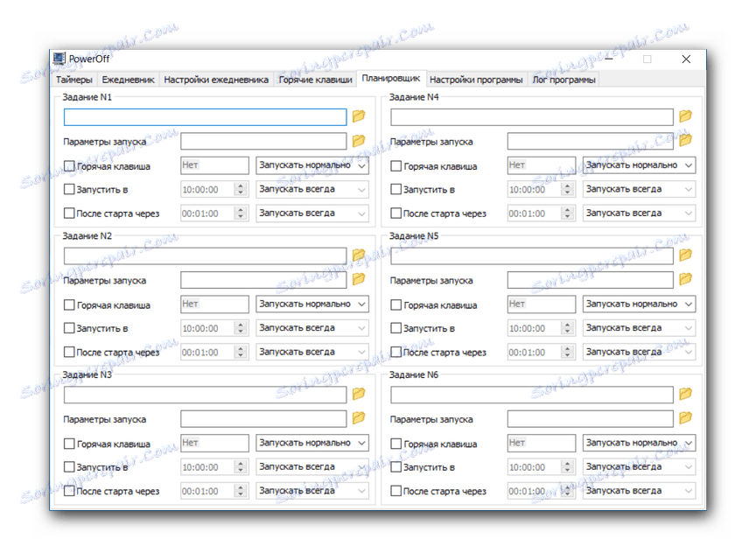Image resolution: width=756 pixels, height=560 pixels.
Task: Browse for the file of Задание N1
Action: (359, 115)
